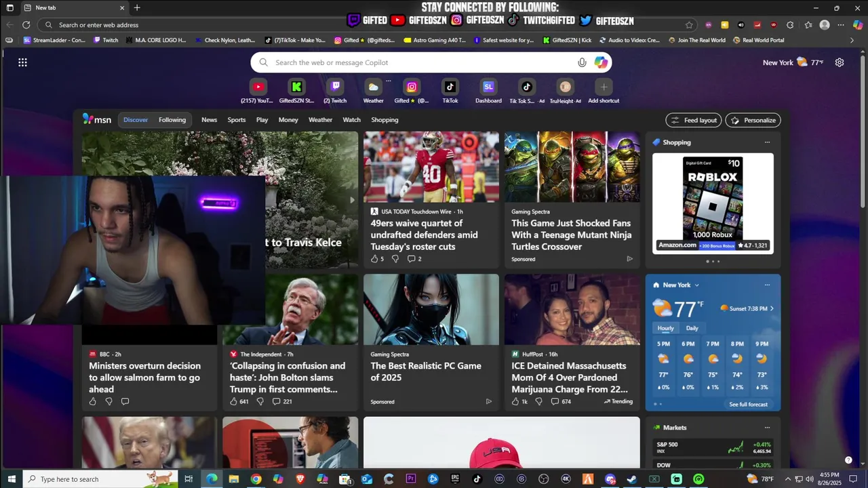Open the Roblox gift card shopping thumbnail
This screenshot has height=488, width=868.
[x=713, y=203]
